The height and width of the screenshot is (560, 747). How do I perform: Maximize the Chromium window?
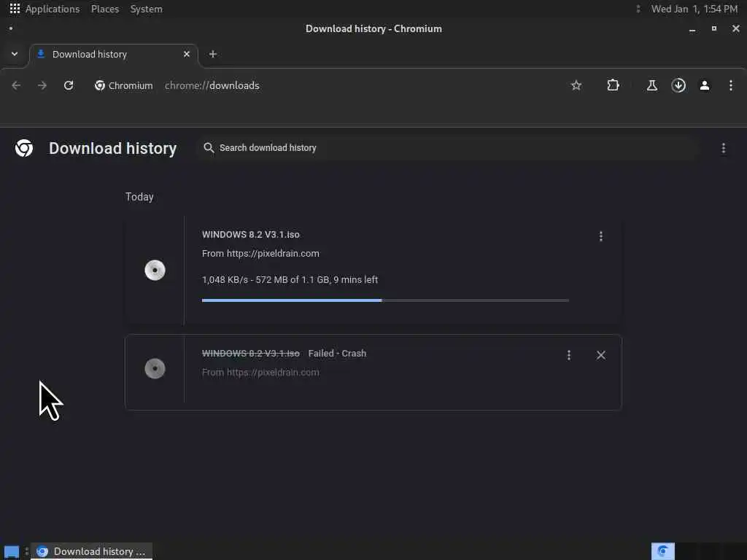[713, 28]
